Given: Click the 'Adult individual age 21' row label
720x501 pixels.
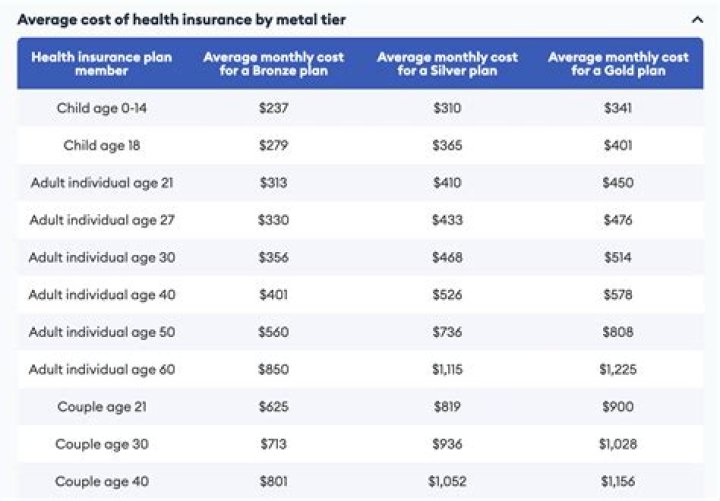Looking at the screenshot, I should [x=102, y=183].
